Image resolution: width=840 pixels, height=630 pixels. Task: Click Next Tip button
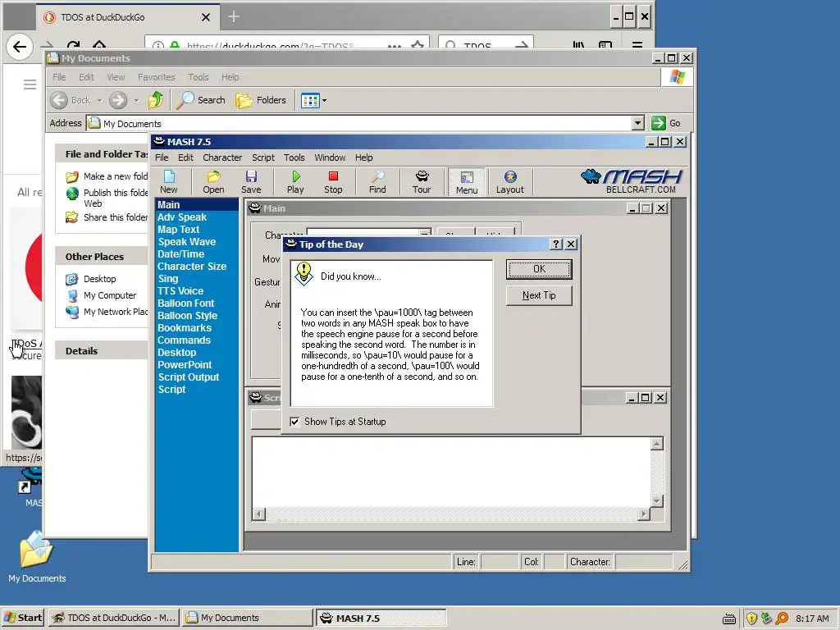[x=539, y=295]
